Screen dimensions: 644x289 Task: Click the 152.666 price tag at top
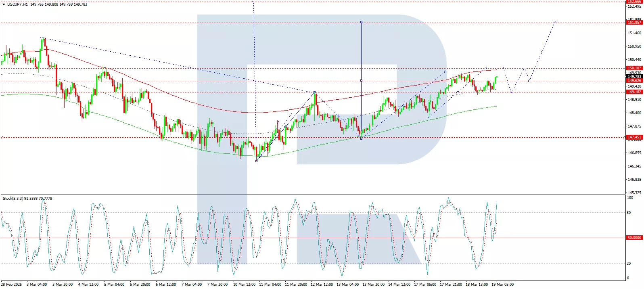pyautogui.click(x=634, y=2)
